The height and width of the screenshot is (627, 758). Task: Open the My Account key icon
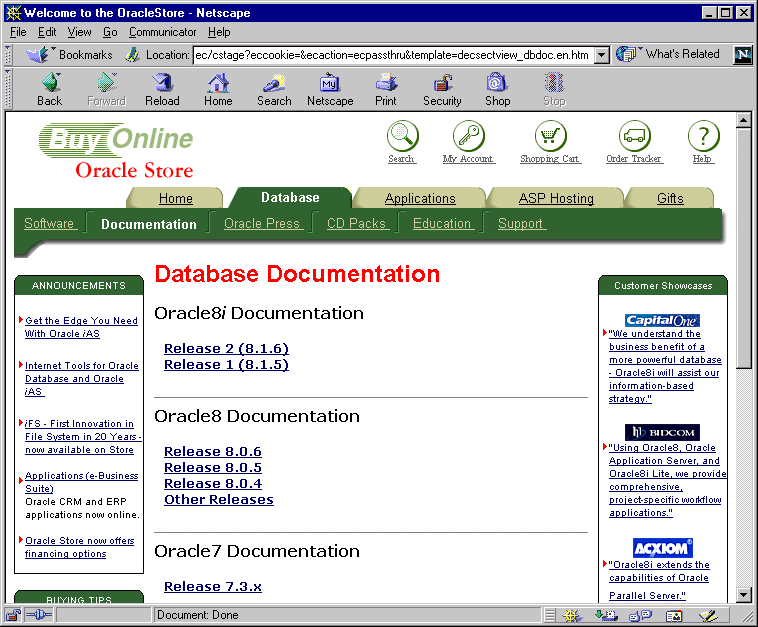coord(468,136)
